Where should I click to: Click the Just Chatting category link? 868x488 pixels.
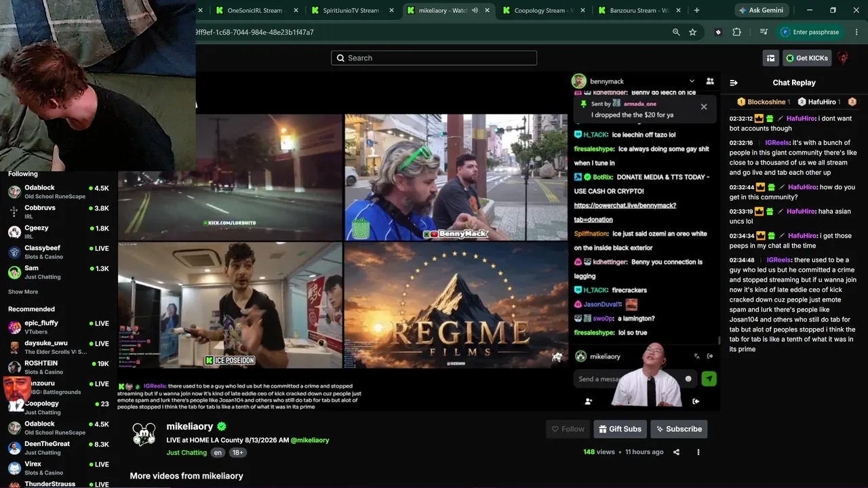tap(186, 453)
